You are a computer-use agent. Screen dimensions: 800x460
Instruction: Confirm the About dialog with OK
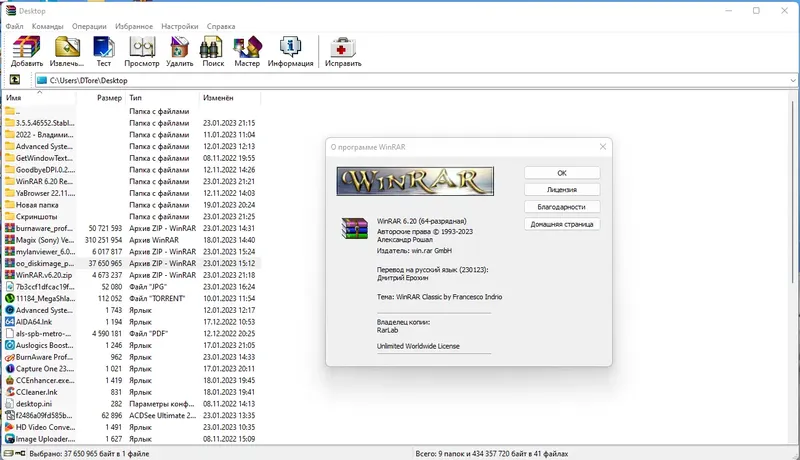[562, 173]
